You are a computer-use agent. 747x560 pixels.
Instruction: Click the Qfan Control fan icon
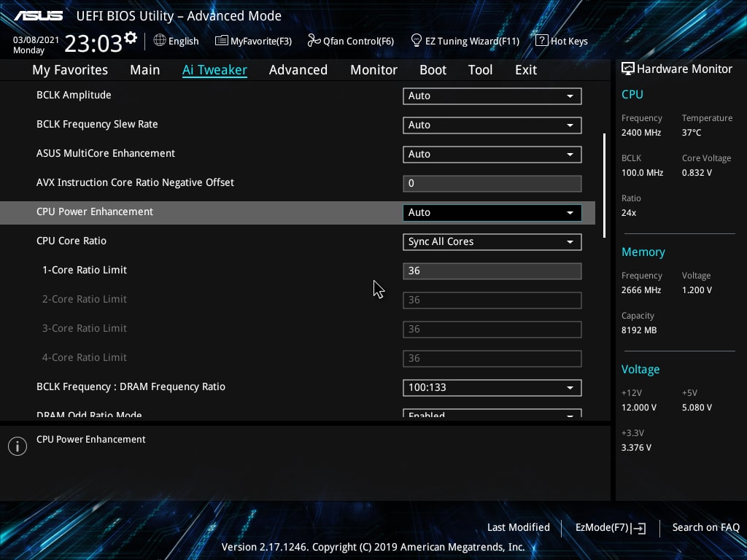[x=314, y=41]
